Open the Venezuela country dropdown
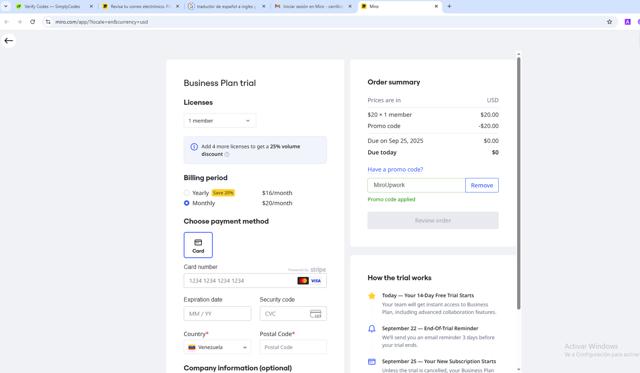Screen dimensions: 640x373 217,347
